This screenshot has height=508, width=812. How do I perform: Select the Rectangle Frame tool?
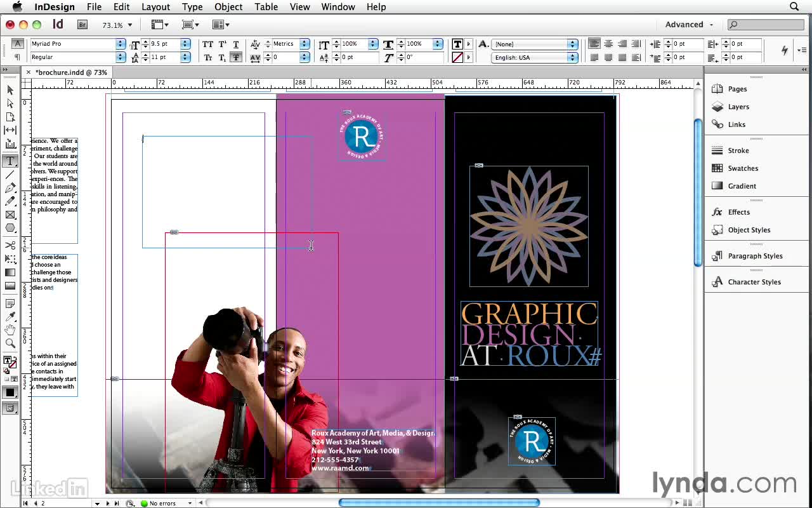10,215
